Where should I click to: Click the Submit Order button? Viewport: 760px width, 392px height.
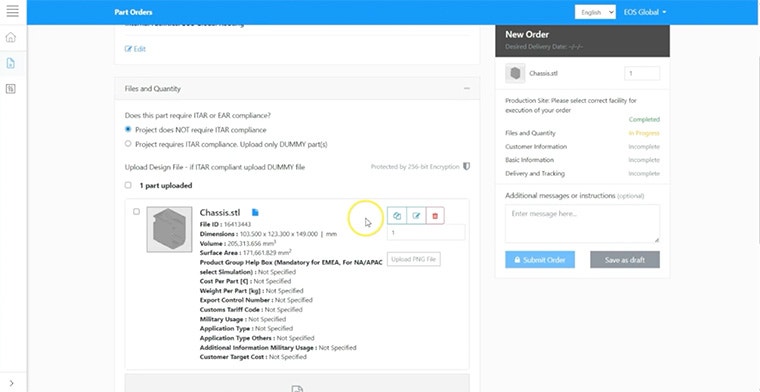pos(540,260)
